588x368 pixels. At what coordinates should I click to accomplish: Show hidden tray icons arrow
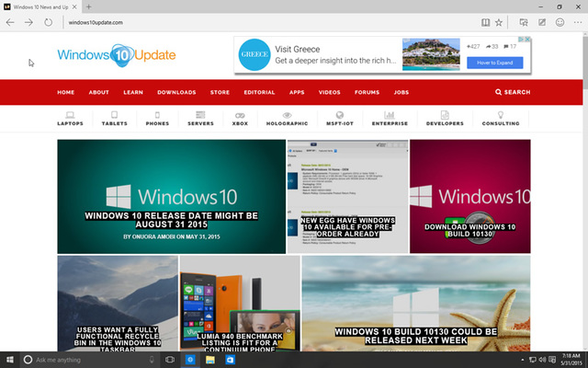[x=523, y=360]
